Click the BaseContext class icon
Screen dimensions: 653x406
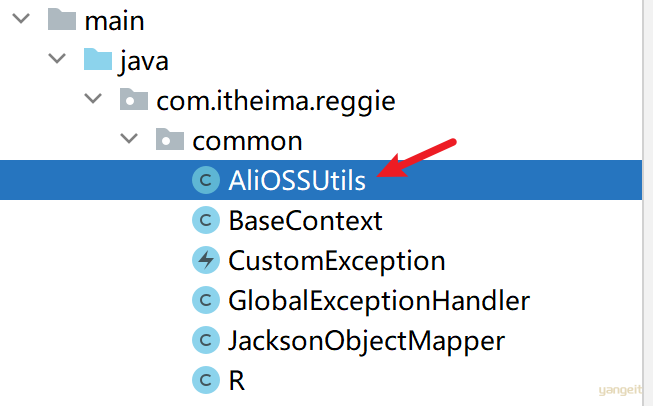[x=206, y=220]
